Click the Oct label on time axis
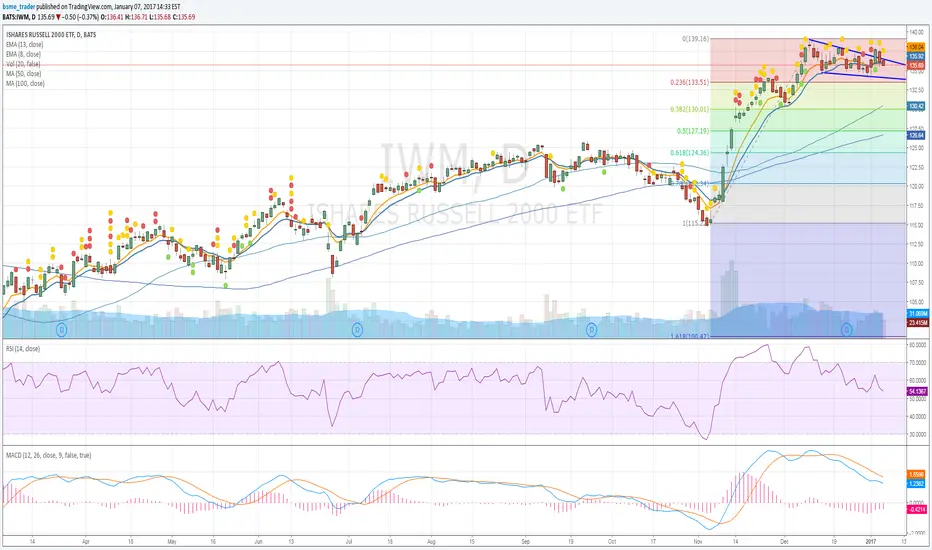The width and height of the screenshot is (932, 550). click(612, 542)
